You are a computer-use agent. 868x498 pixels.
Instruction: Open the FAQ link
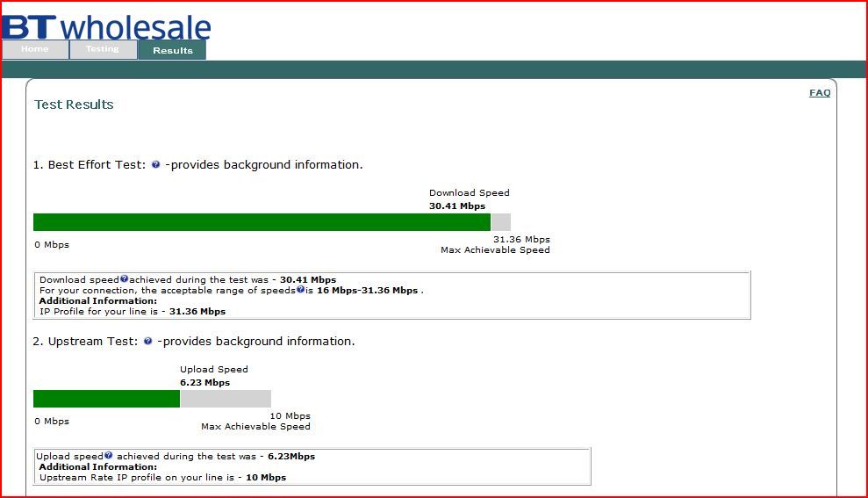[x=820, y=92]
